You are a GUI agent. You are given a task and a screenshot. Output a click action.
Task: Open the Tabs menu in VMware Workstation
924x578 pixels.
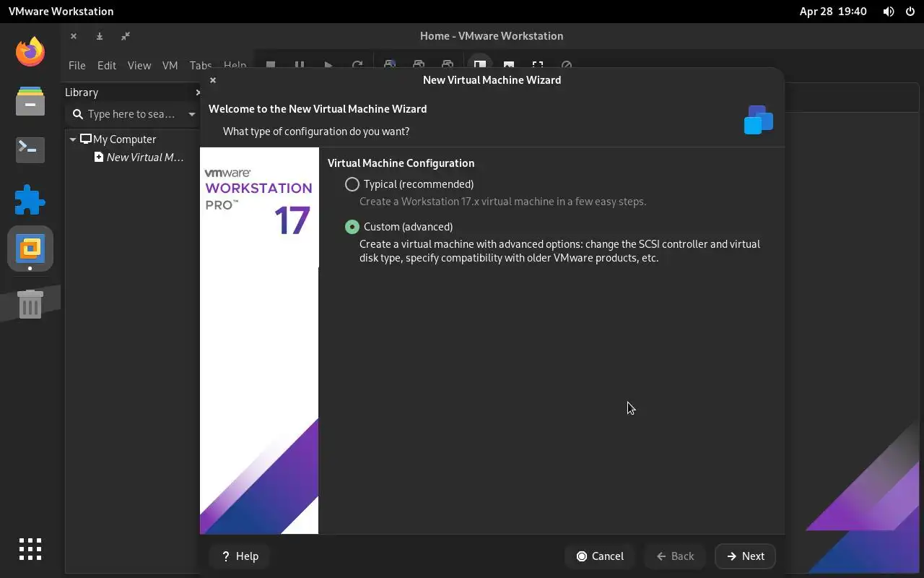point(200,65)
